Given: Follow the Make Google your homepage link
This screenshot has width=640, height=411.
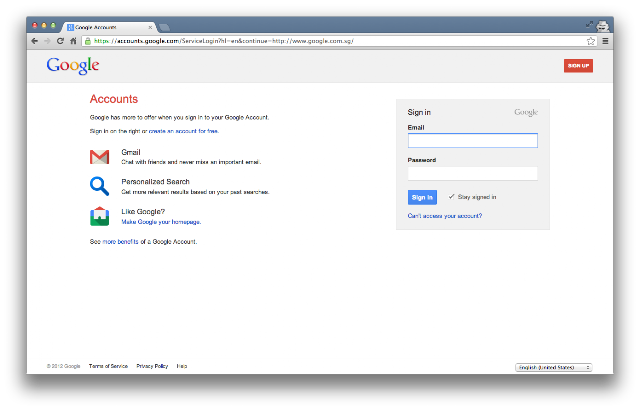Looking at the screenshot, I should click(161, 222).
